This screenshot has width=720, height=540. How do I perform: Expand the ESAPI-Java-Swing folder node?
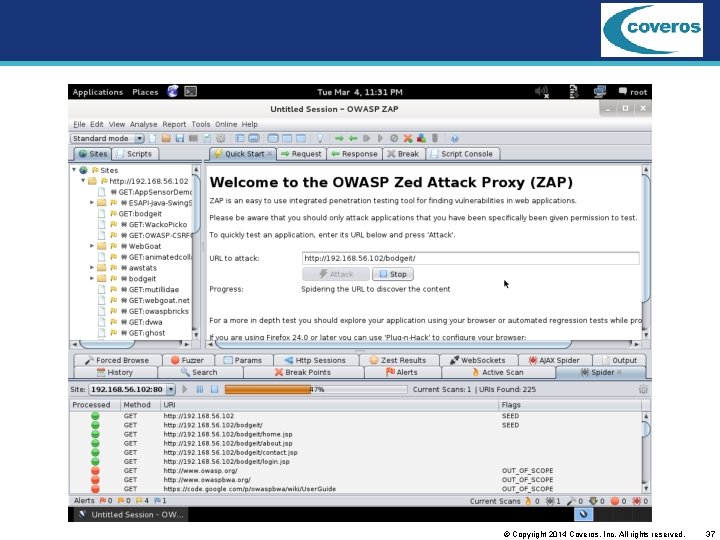pos(91,202)
